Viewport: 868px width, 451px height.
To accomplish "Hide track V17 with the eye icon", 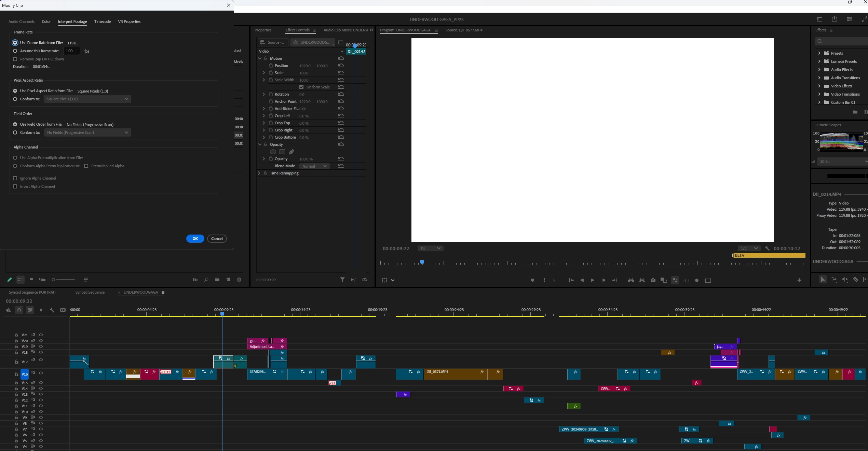I will [41, 360].
